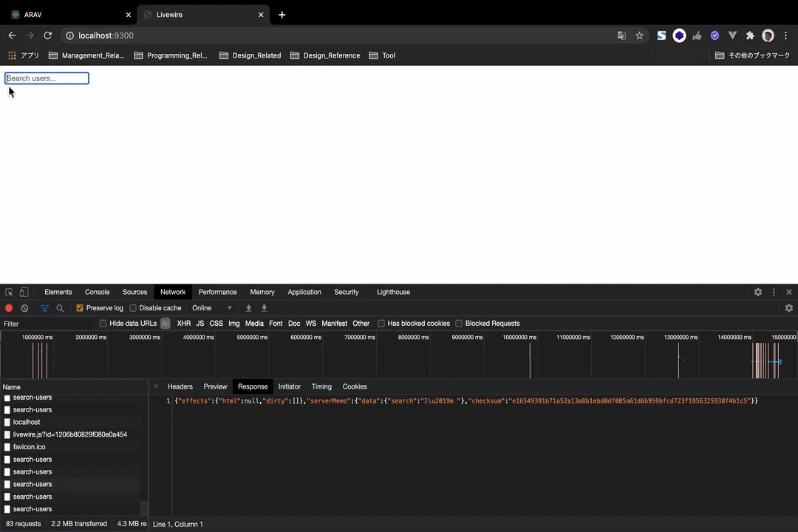
Task: Open the Headers tab of request
Action: click(x=180, y=386)
